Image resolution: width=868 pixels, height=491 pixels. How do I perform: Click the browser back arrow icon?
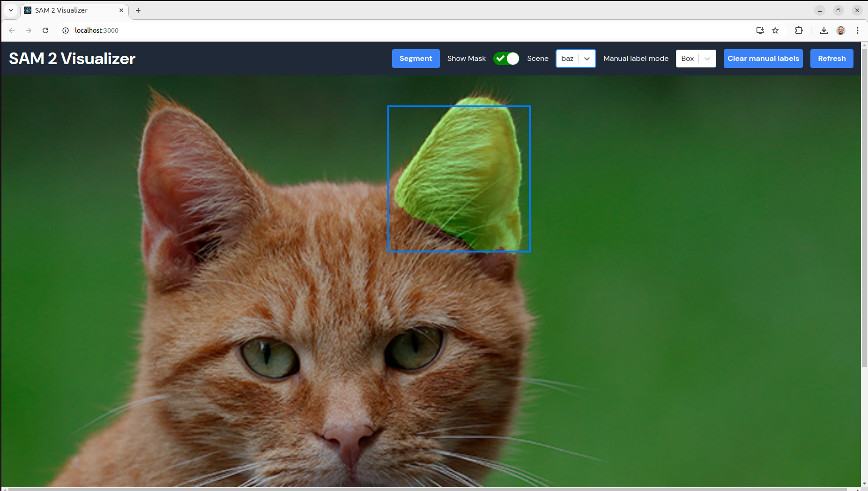(x=12, y=30)
